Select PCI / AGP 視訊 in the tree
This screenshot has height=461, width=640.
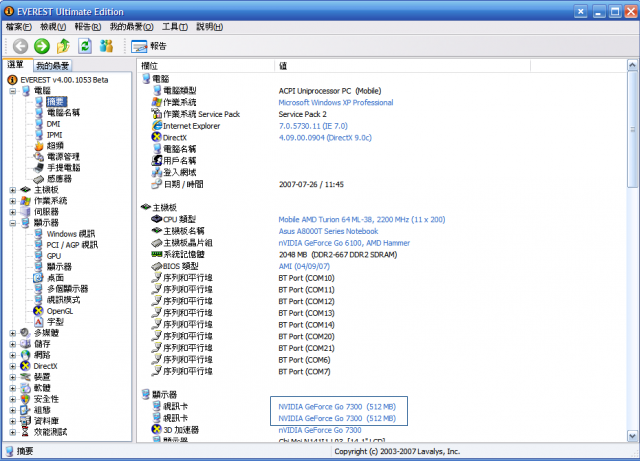tap(72, 245)
